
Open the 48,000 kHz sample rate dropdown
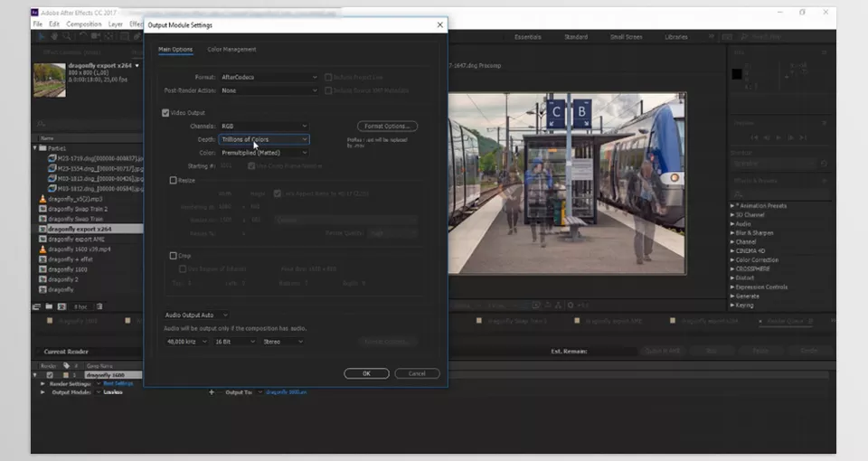click(186, 342)
